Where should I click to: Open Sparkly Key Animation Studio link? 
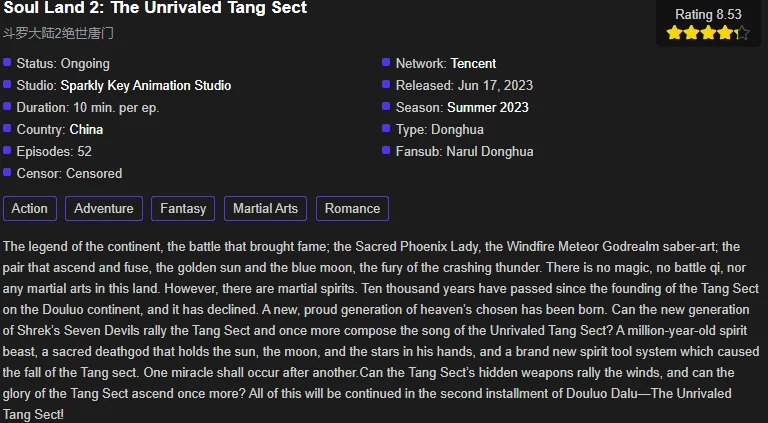tap(145, 86)
